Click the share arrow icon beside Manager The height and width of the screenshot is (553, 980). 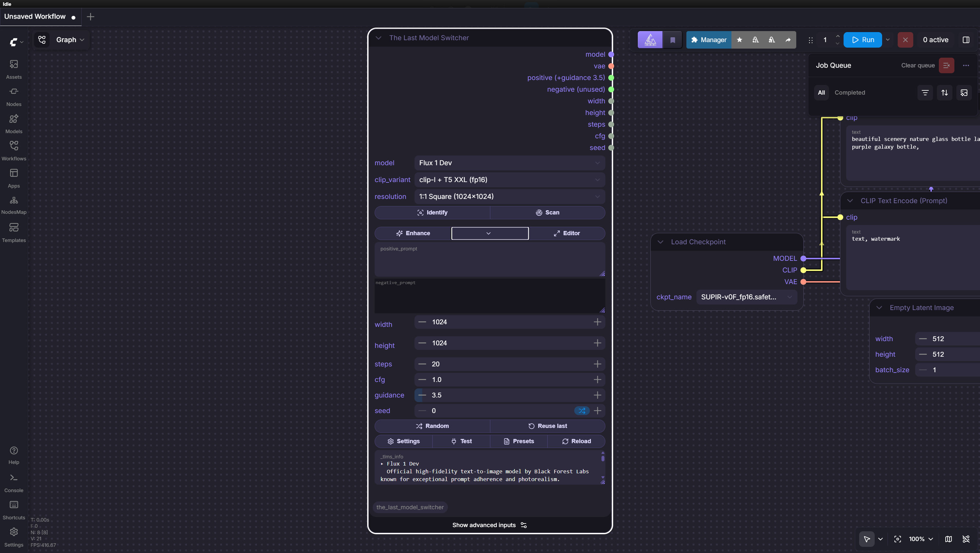click(788, 40)
